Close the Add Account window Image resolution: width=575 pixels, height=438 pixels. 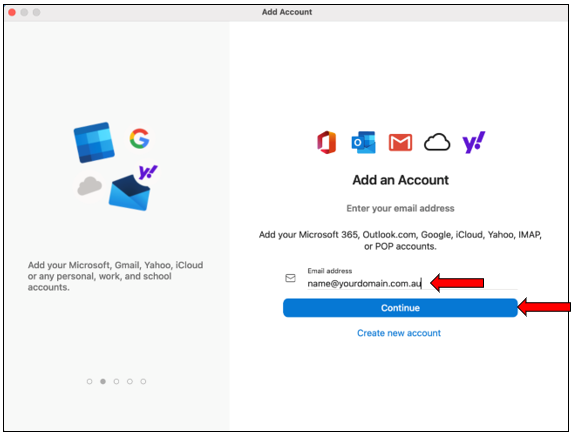[x=12, y=12]
